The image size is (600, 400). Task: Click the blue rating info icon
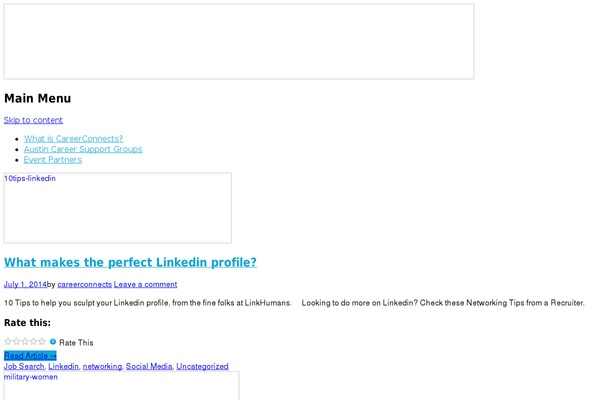point(53,342)
